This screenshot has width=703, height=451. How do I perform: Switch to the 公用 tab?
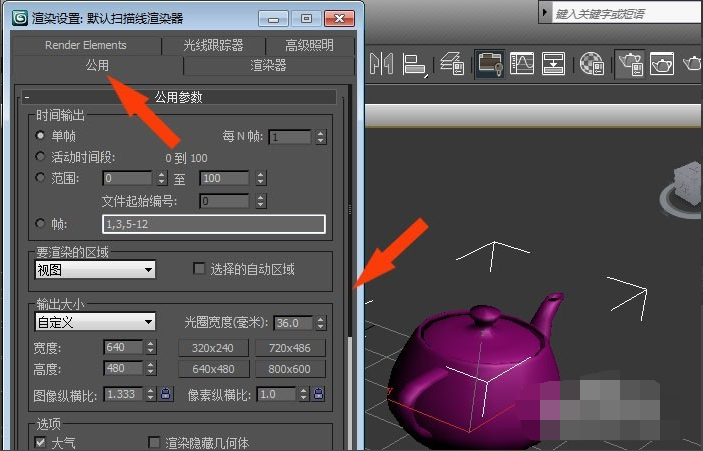(x=97, y=65)
